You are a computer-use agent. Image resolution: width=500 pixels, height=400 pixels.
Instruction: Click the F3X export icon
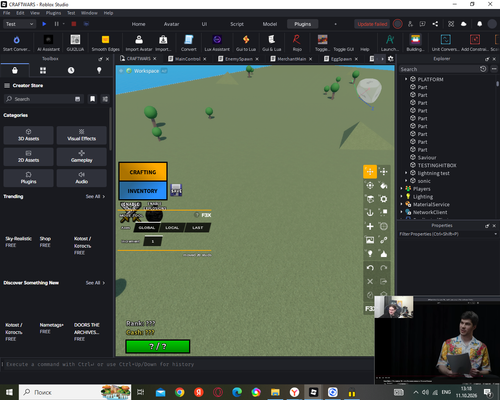(x=384, y=281)
